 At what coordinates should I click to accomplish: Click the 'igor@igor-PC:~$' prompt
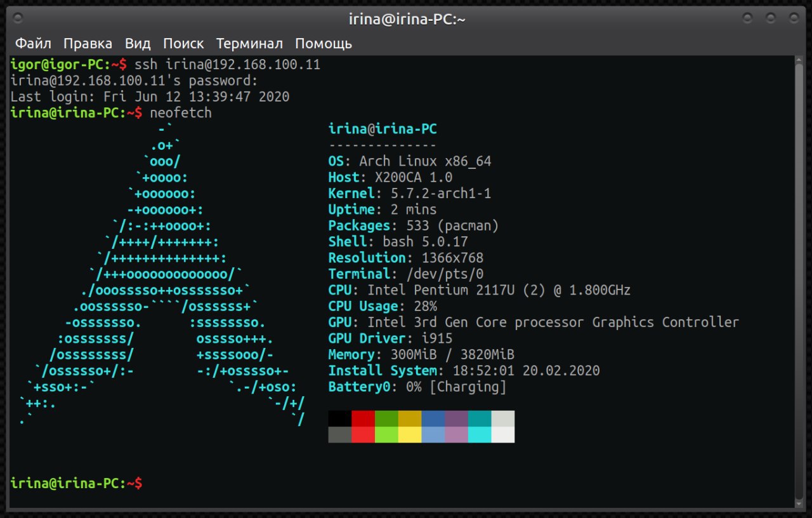pos(69,65)
